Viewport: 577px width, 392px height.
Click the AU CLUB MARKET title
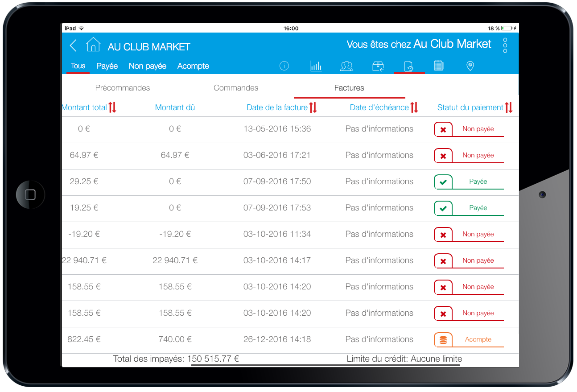click(149, 47)
